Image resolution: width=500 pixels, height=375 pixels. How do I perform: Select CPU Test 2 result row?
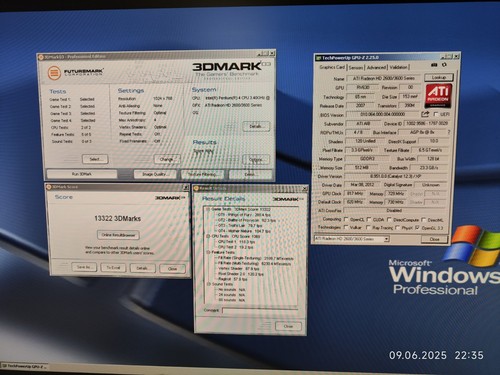click(235, 247)
